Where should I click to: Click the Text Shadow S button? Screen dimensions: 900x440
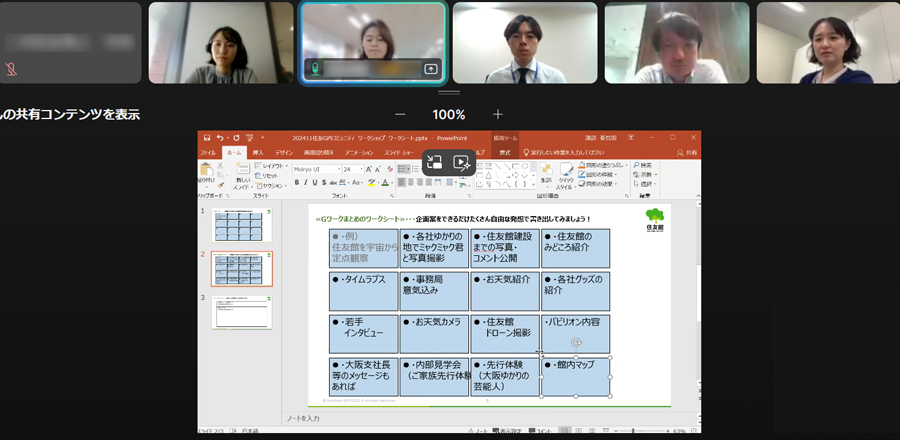pyautogui.click(x=324, y=182)
